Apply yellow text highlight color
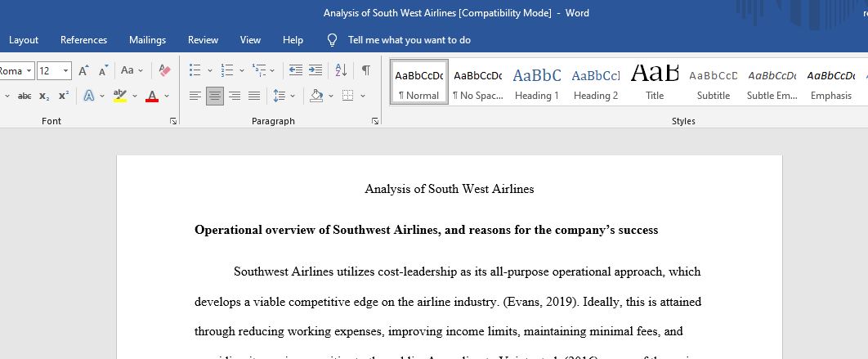 (x=119, y=96)
